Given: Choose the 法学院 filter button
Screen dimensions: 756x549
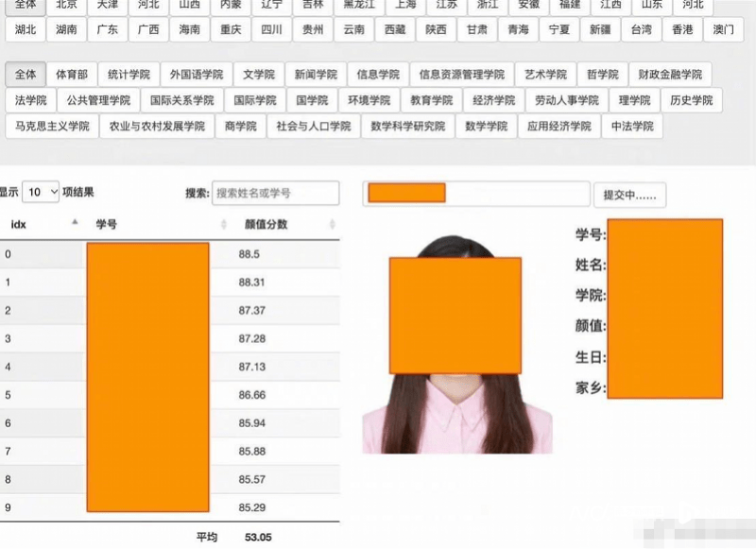Looking at the screenshot, I should point(31,100).
